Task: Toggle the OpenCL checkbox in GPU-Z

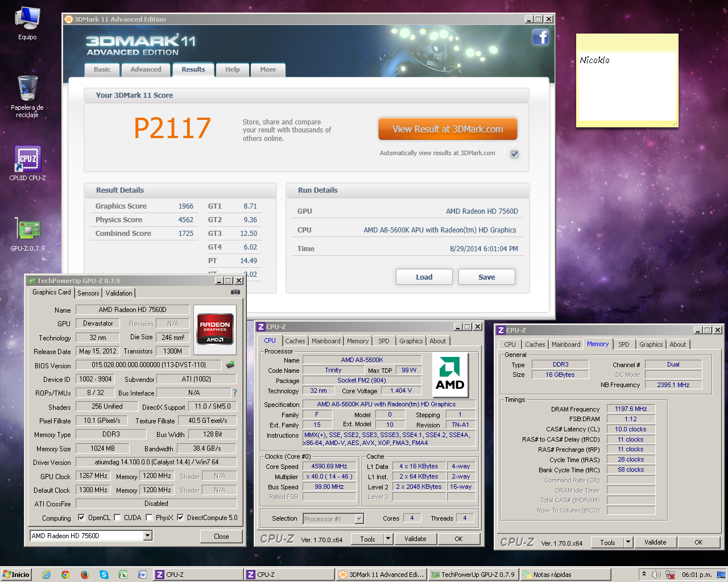Action: pos(81,518)
